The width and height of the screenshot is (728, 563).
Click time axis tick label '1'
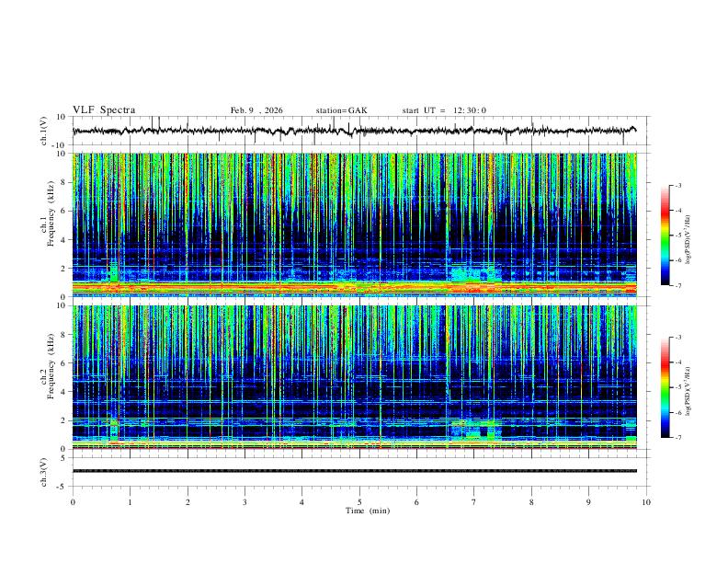[130, 502]
